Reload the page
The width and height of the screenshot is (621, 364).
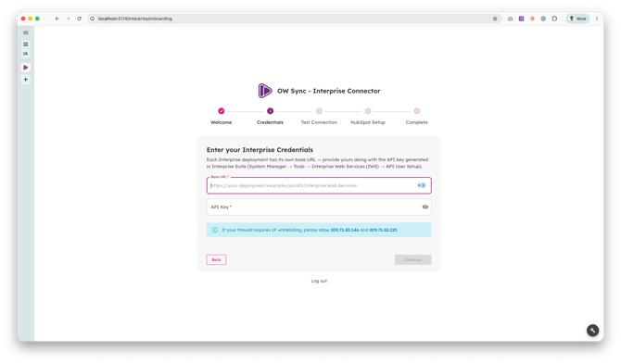(79, 19)
